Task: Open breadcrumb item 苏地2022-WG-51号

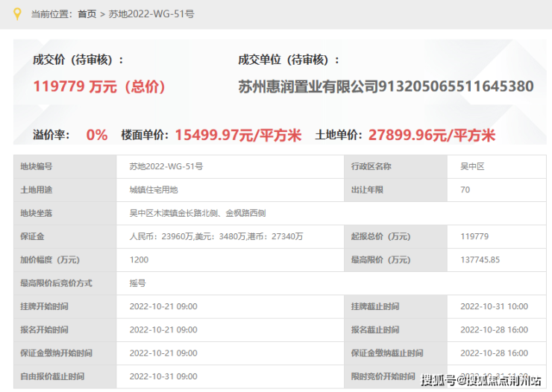Action: pos(151,14)
